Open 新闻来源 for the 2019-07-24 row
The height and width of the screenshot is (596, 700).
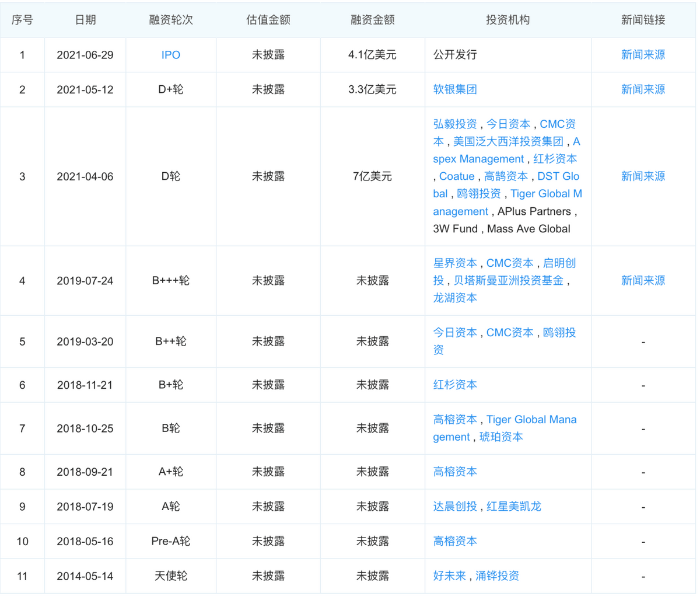click(643, 281)
